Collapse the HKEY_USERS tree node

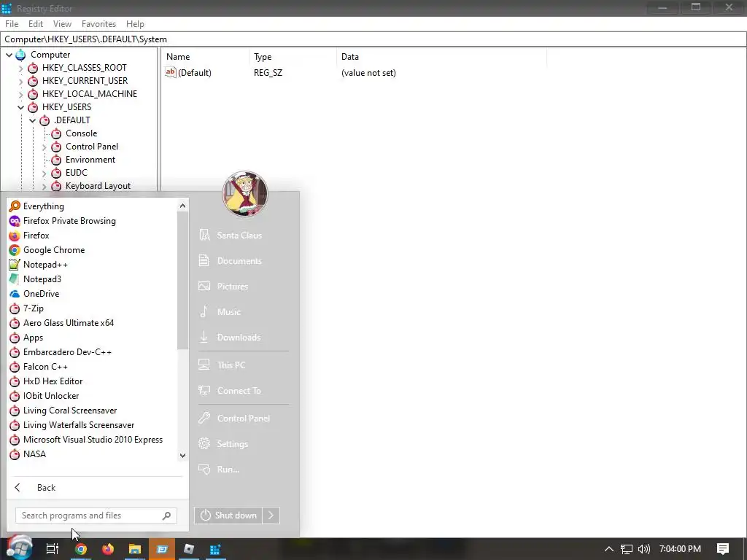(x=20, y=108)
